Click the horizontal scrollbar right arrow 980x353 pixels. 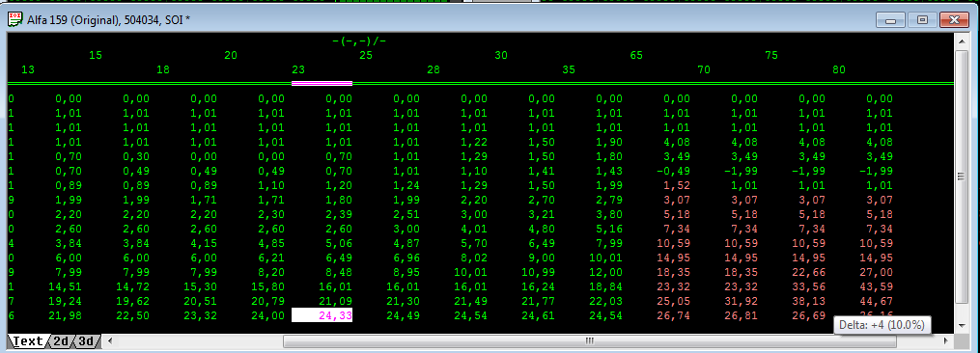click(x=945, y=341)
